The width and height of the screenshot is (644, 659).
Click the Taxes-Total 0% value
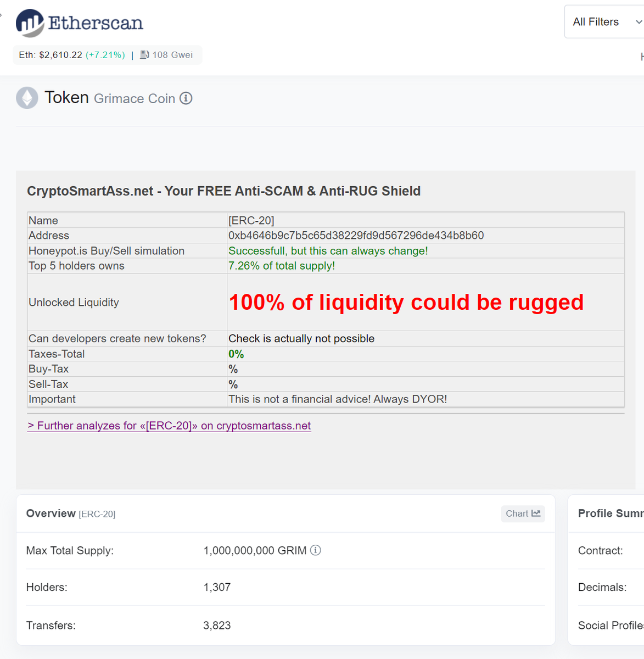[x=236, y=354]
